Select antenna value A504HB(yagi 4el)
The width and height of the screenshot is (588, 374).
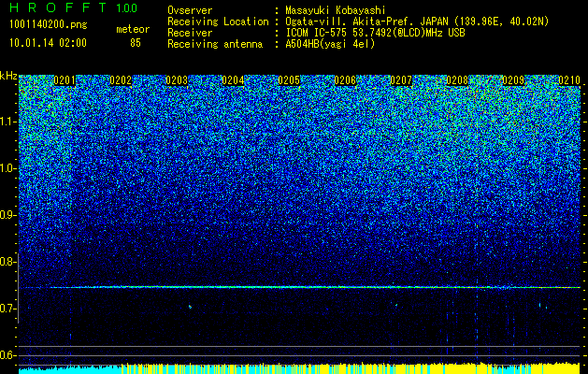click(330, 44)
